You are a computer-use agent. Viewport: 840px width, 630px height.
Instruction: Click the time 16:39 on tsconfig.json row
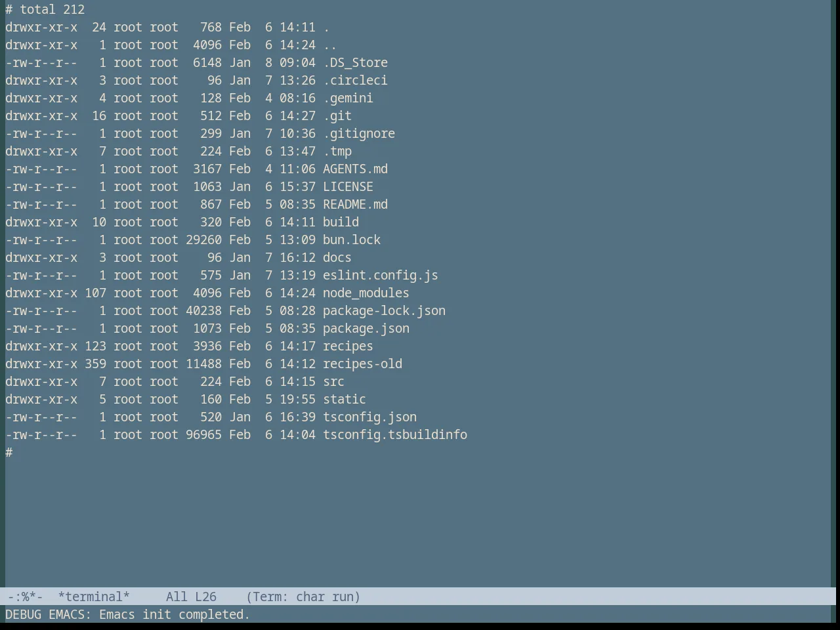pyautogui.click(x=297, y=417)
